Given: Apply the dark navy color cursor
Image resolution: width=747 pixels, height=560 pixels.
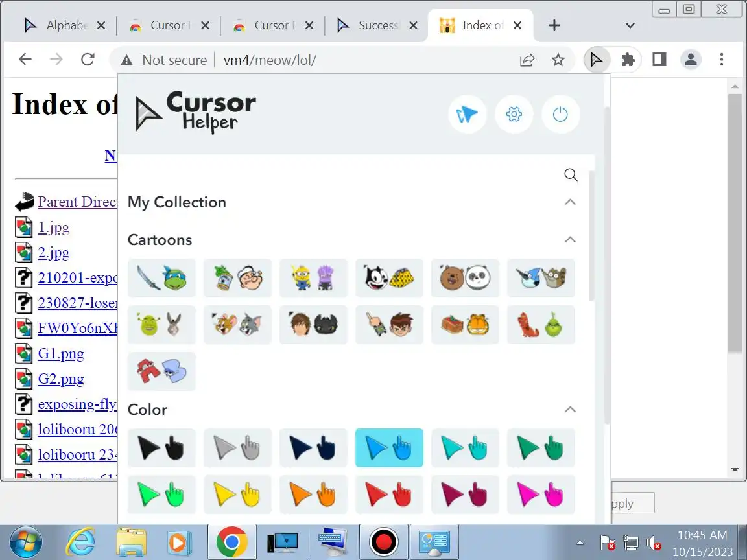Looking at the screenshot, I should 313,448.
